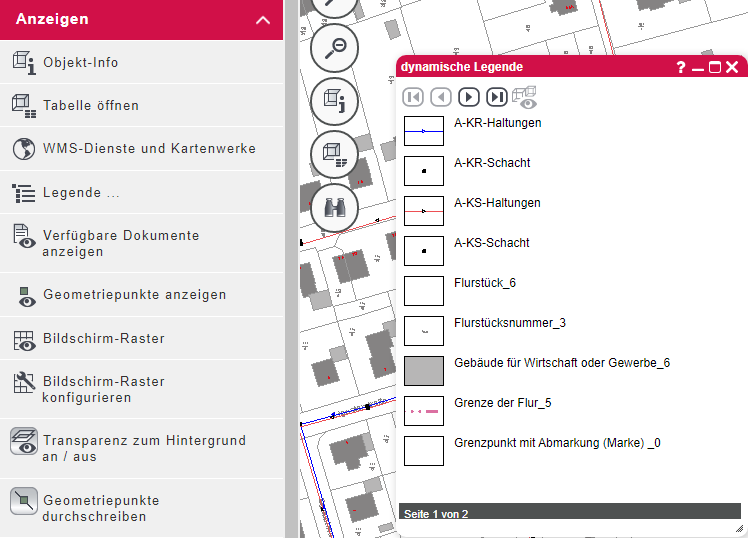748x538 pixels.
Task: Click Bildschirm-Raster konfigurieren
Action: click(103, 389)
